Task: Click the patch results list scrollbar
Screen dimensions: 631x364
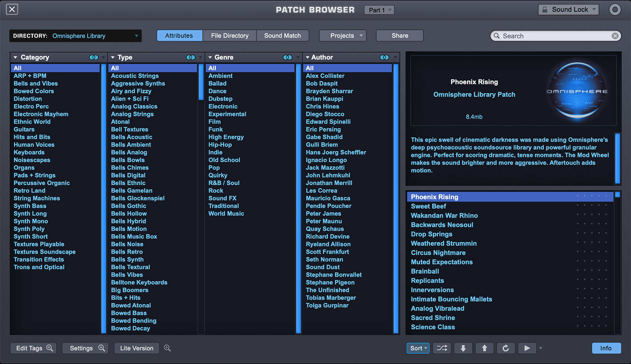Action: tap(618, 195)
